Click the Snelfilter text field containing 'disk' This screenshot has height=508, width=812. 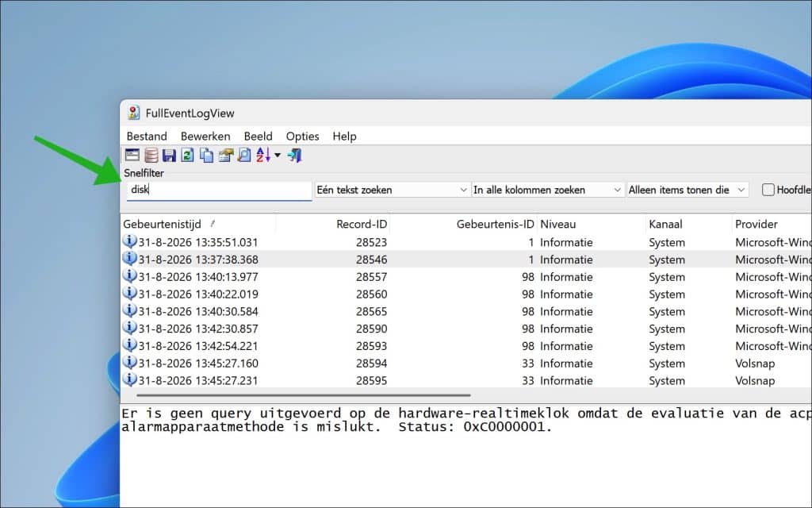point(219,190)
